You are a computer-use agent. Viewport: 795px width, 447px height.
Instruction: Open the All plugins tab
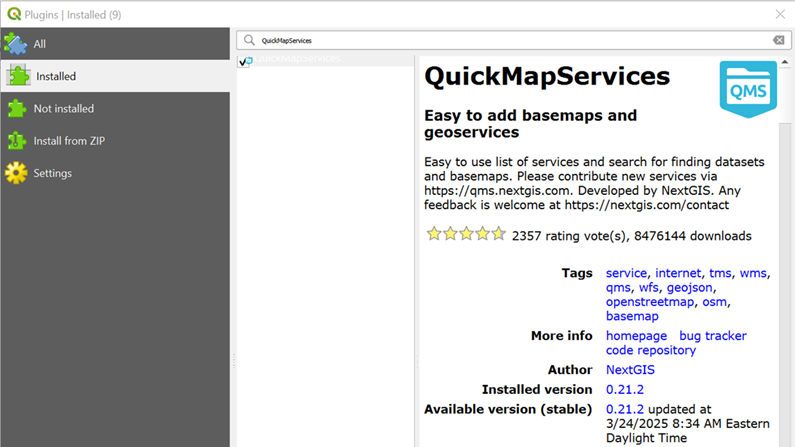40,44
